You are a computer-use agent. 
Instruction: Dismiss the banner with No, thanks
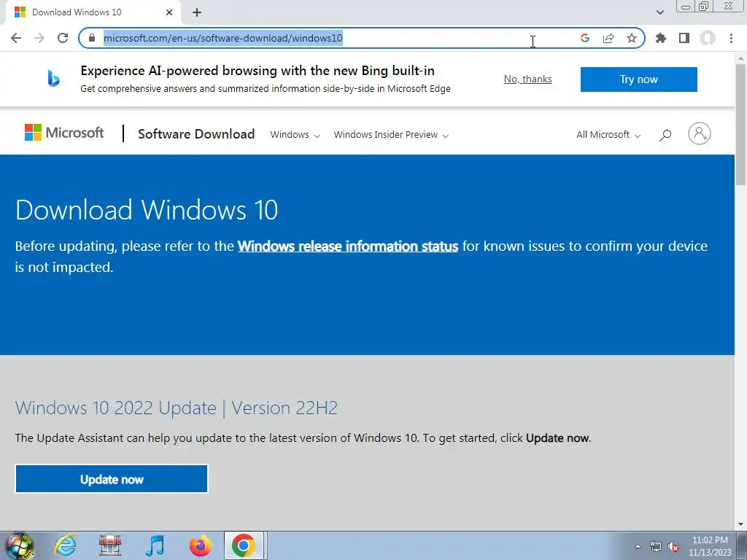[x=528, y=79]
